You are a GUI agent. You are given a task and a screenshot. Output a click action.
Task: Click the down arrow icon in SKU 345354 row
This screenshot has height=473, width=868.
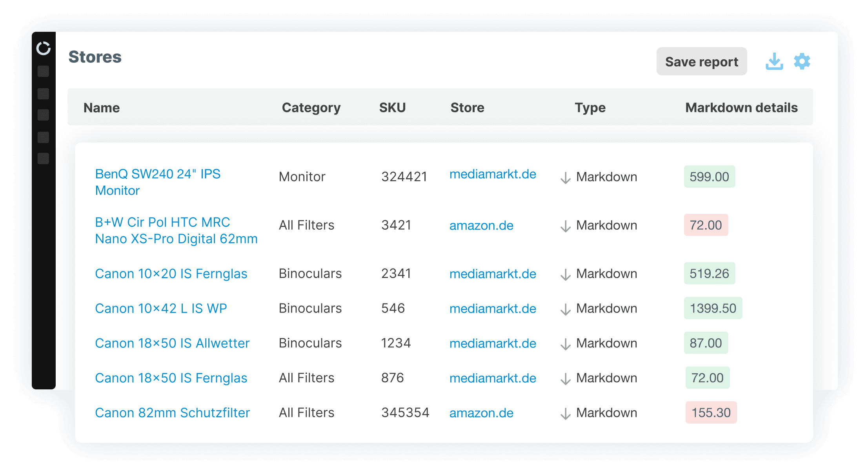565,413
